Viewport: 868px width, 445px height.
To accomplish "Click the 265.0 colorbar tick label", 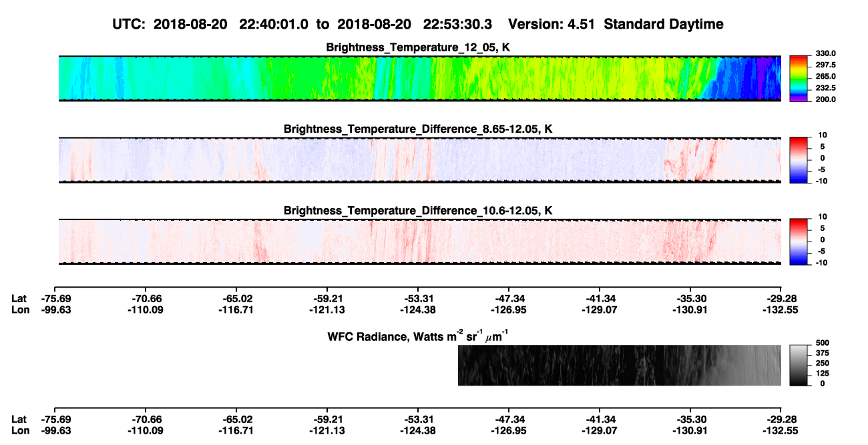I will (825, 76).
